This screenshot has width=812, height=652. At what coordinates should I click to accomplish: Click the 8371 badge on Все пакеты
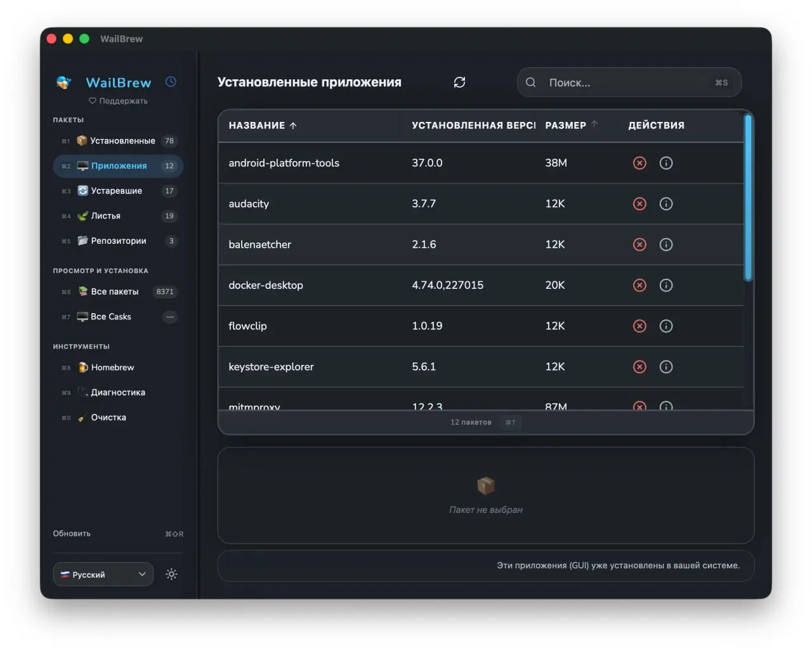(x=165, y=291)
